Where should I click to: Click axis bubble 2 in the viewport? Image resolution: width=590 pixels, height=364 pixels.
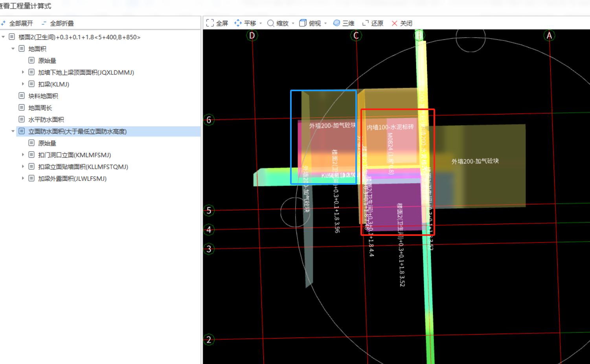(x=209, y=340)
